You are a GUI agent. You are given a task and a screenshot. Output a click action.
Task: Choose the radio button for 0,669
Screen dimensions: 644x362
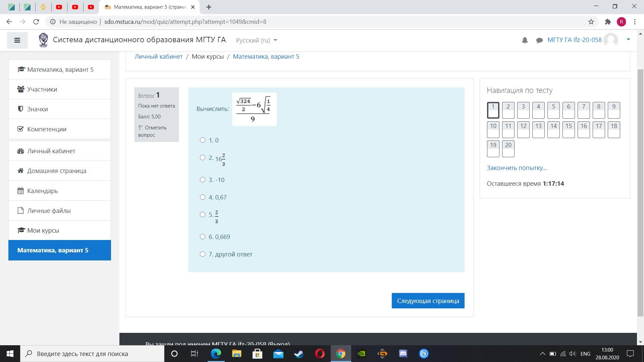tap(203, 237)
